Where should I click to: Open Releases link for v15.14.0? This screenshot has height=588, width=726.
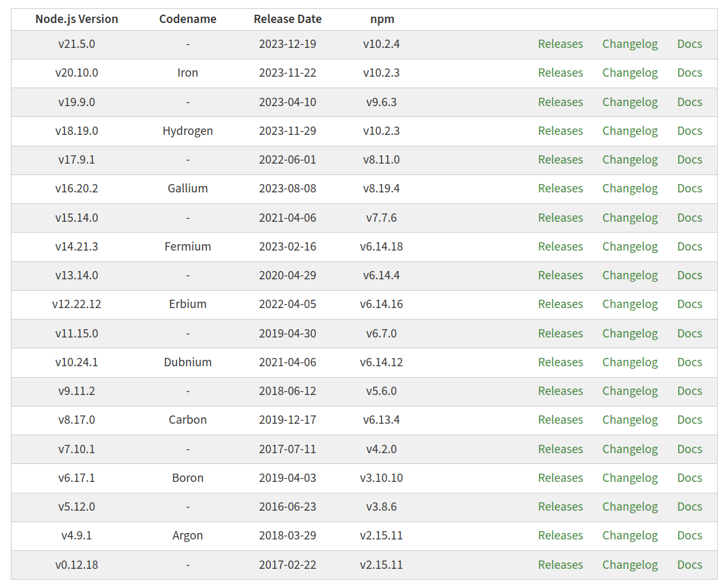click(560, 217)
